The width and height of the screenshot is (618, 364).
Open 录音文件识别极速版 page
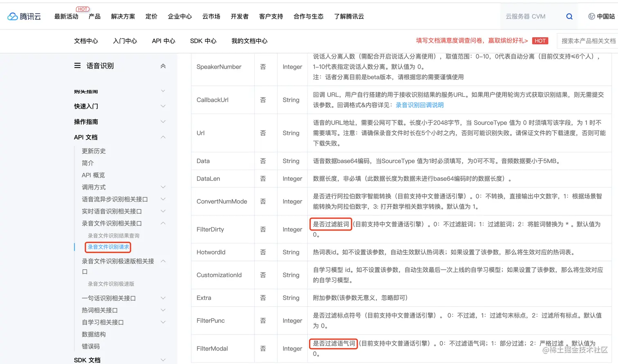tap(111, 284)
